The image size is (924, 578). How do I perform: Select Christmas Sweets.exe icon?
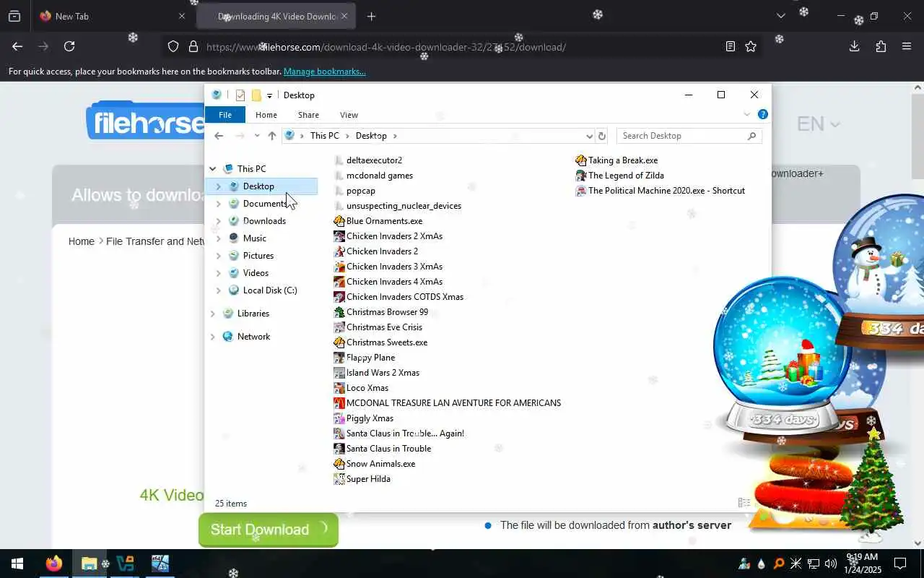tap(339, 342)
